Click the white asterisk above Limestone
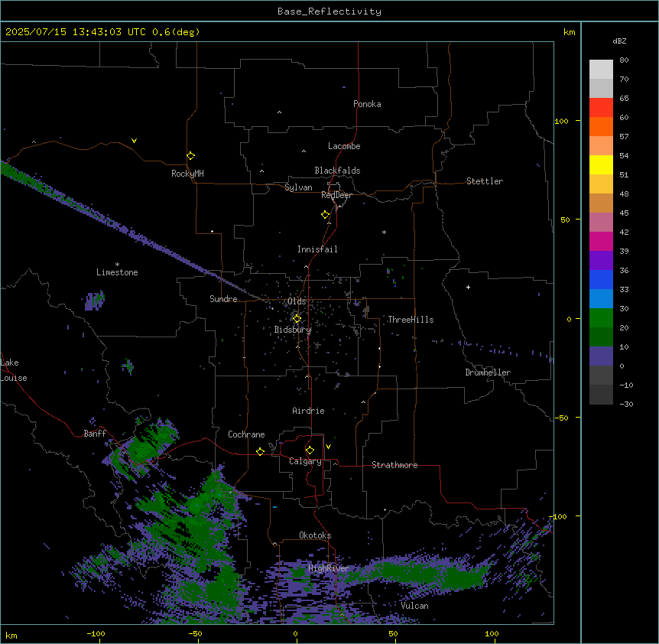This screenshot has height=644, width=659. 117,265
